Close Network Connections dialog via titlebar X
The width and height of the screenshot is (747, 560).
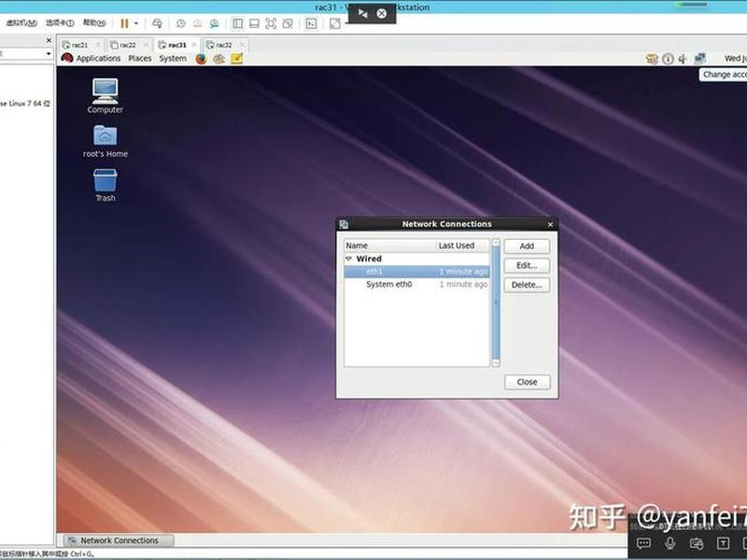[x=550, y=224]
